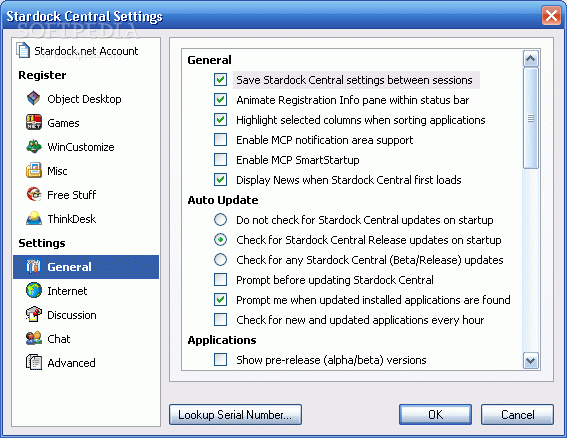Viewport: 567px width, 438px height.
Task: Select the ThinkDesk icon
Action: pos(34,218)
